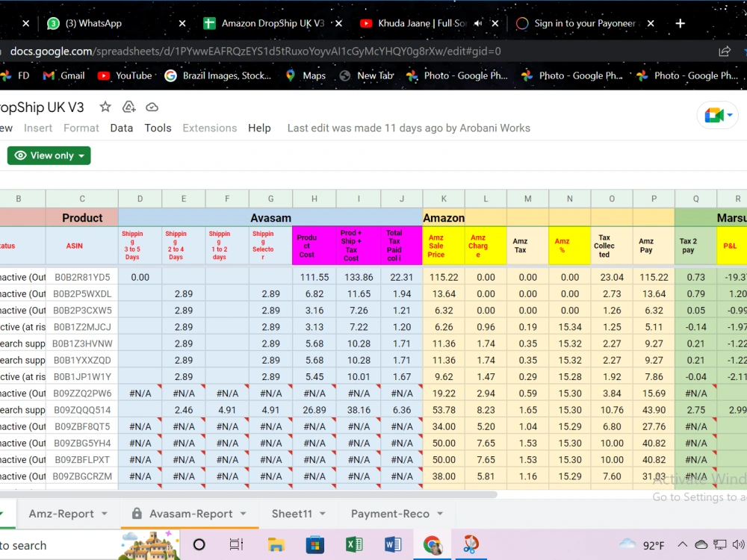Star the DropShip UK V3 document
The height and width of the screenshot is (560, 747).
(105, 107)
